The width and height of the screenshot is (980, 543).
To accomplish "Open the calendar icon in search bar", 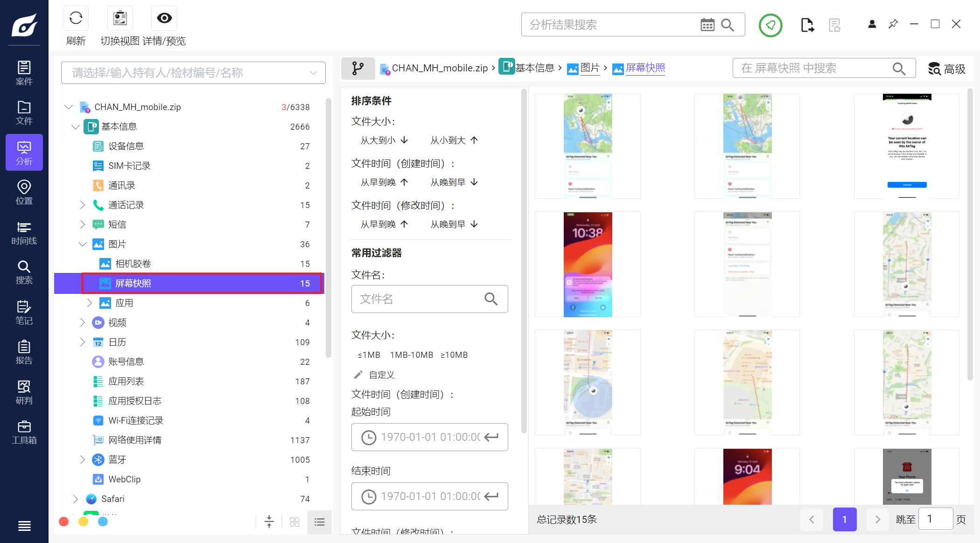I will point(707,25).
